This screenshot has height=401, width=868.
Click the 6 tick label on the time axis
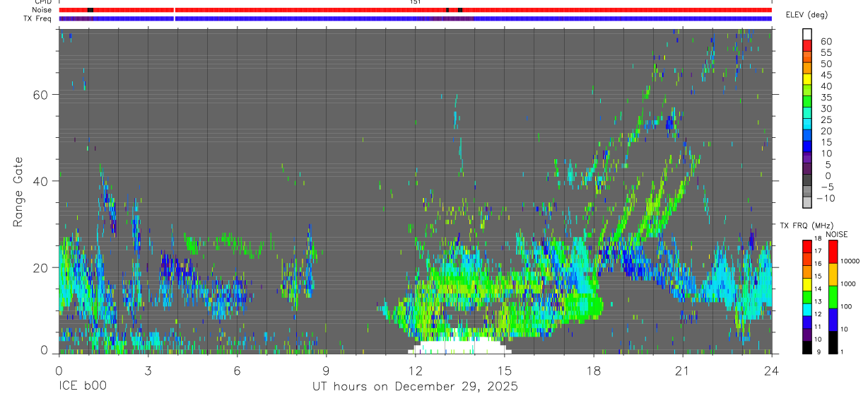tap(237, 371)
